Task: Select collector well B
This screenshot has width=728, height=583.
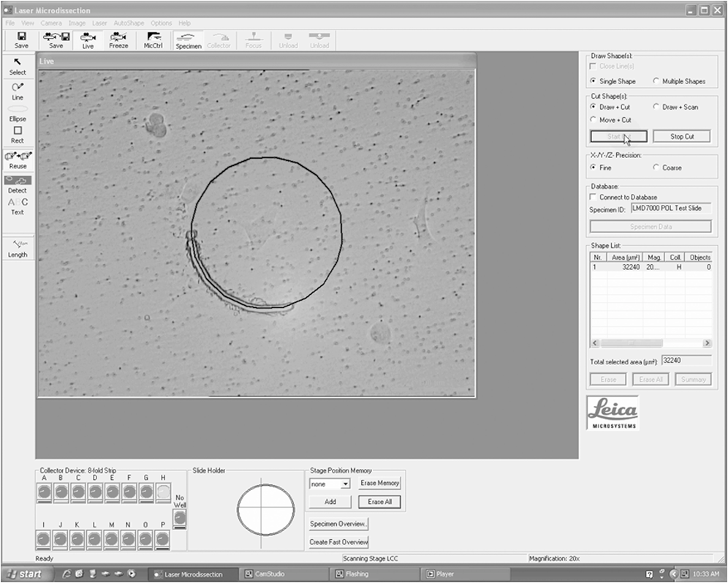Action: 61,492
